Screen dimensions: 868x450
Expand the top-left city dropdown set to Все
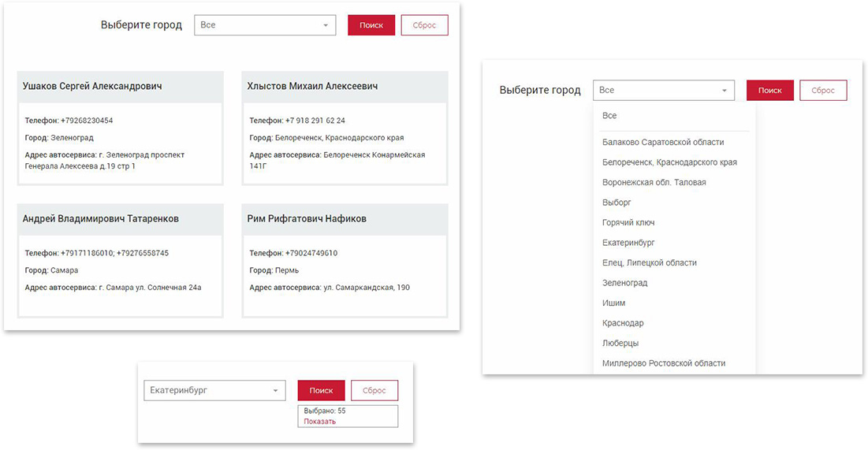pyautogui.click(x=264, y=25)
